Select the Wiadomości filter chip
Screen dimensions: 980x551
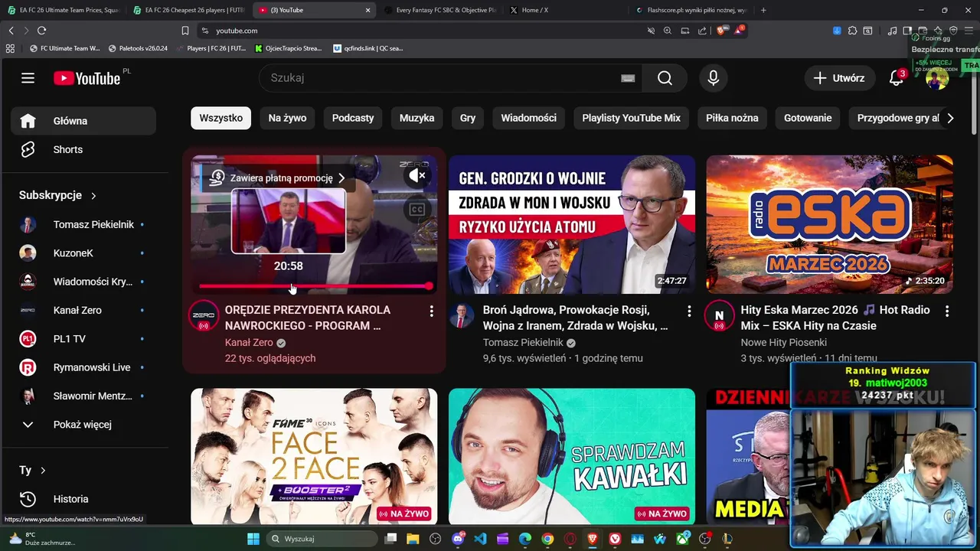click(x=528, y=118)
